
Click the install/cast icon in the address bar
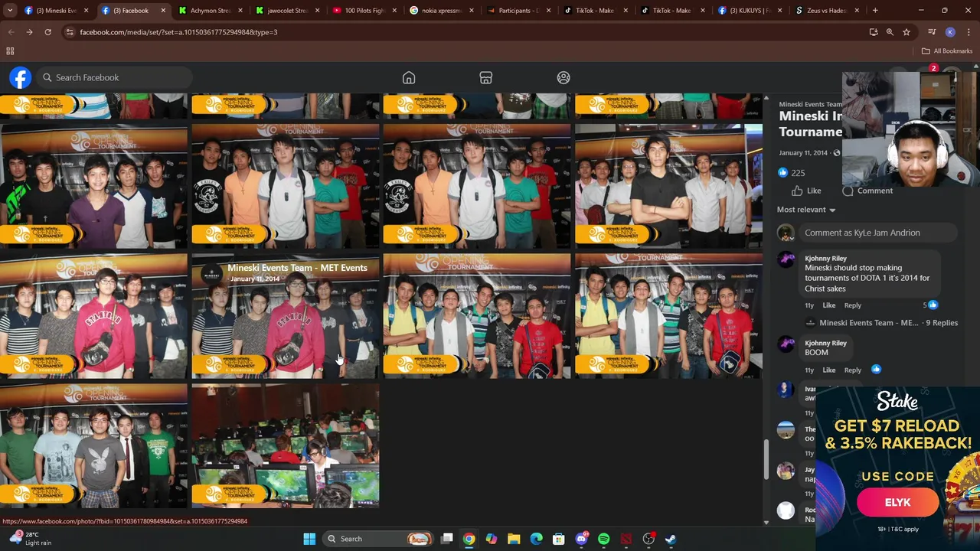874,32
